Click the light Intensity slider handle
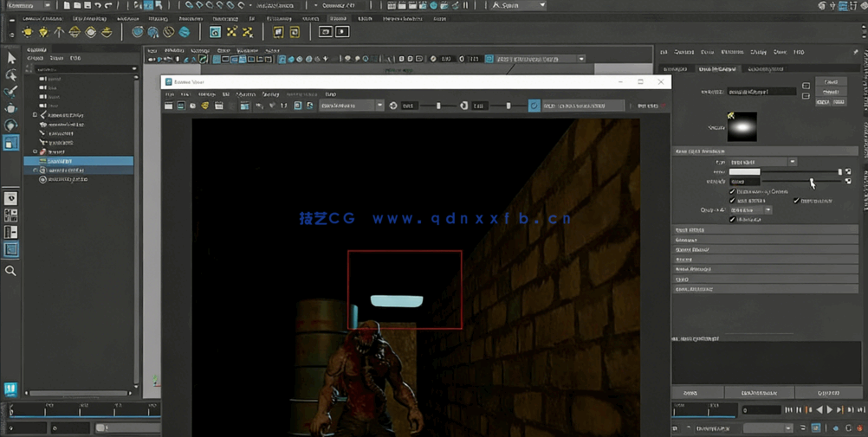This screenshot has height=437, width=868. click(812, 182)
